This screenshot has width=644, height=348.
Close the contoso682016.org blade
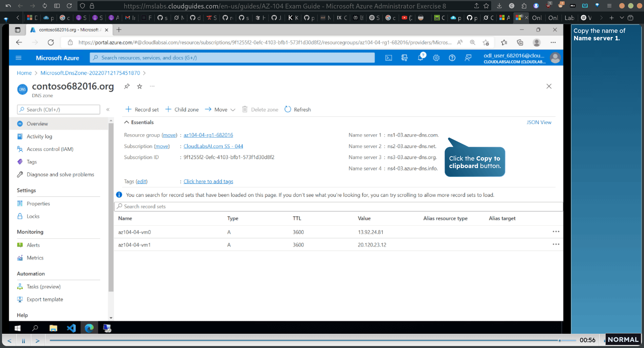point(549,86)
